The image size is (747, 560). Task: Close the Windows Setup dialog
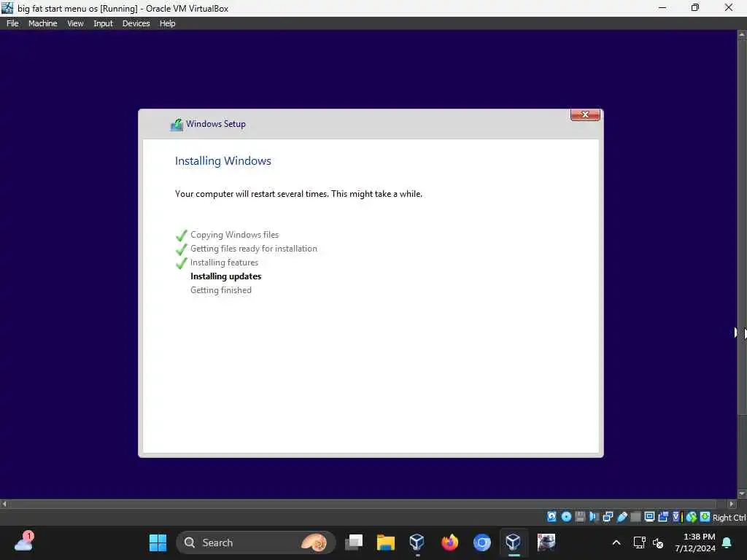coord(585,114)
